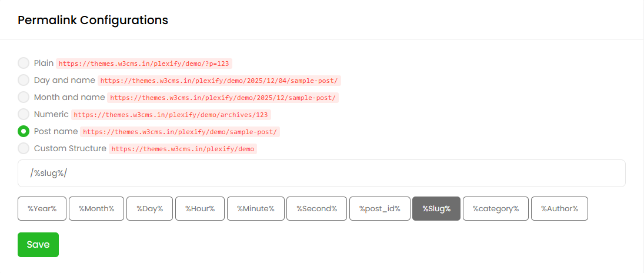The image size is (644, 273).
Task: Insert the %Hour% placeholder tag
Action: [x=200, y=209]
